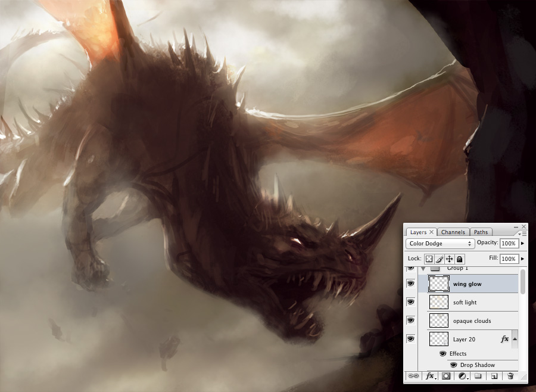
Task: Click the Group 1 folder icon
Action: (435, 268)
